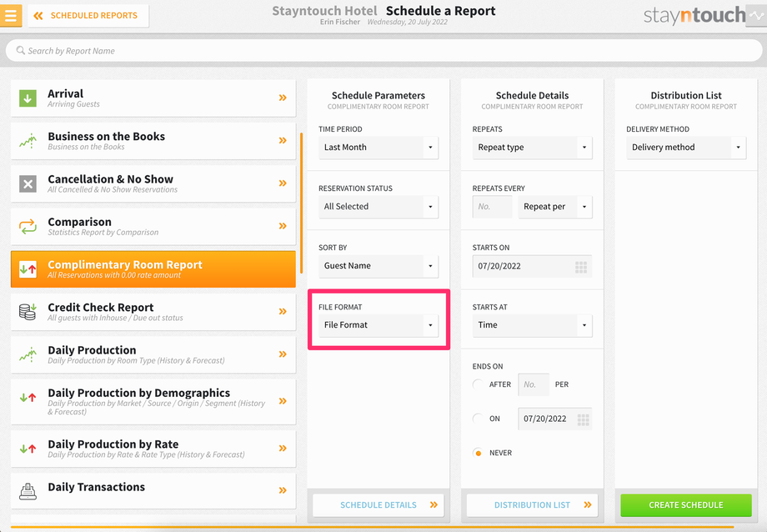Select the Credit Check Report item

tap(153, 312)
